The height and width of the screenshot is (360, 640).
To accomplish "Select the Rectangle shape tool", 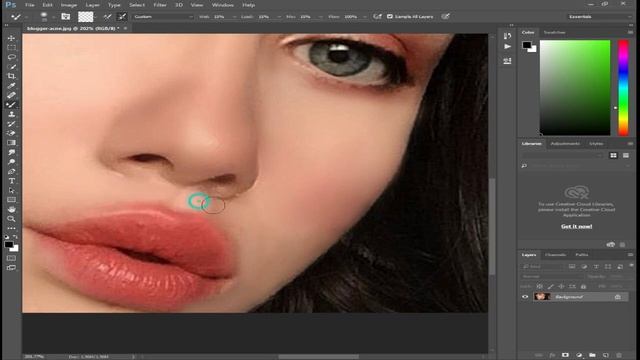I will coord(11,200).
